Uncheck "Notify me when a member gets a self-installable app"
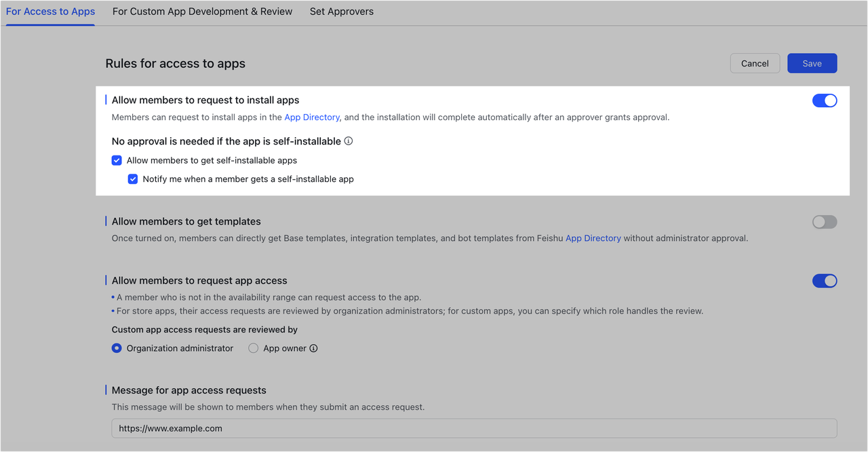 (x=133, y=179)
